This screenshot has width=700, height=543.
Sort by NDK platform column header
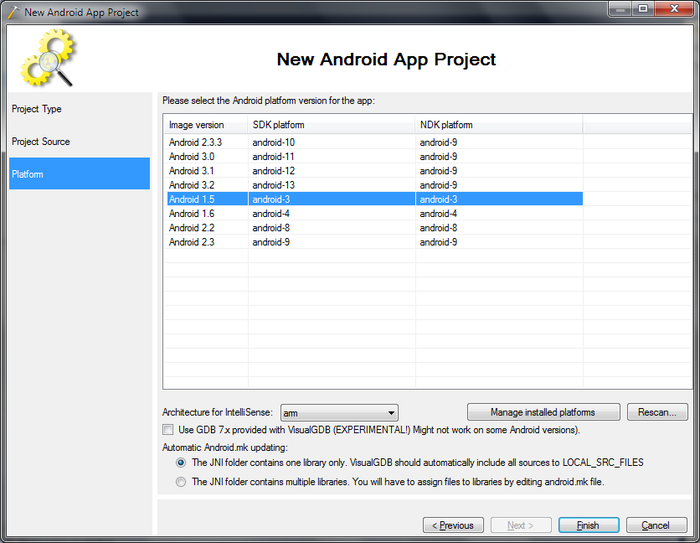click(x=499, y=125)
